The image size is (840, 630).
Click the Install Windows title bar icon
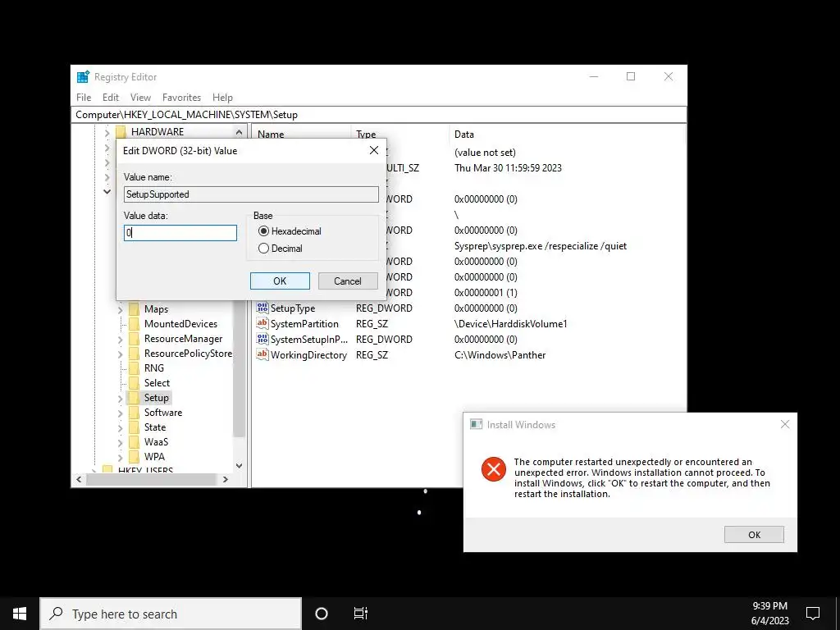pos(476,424)
